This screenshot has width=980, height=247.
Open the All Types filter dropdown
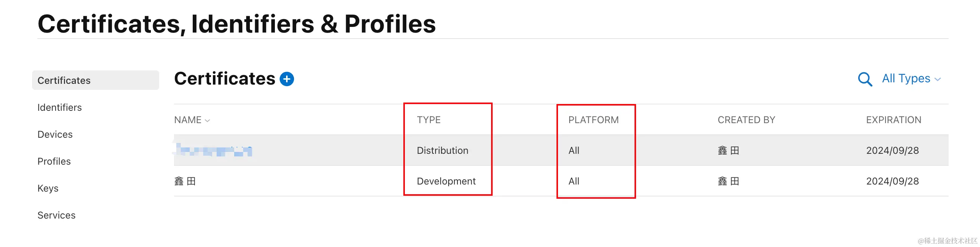[x=911, y=79]
